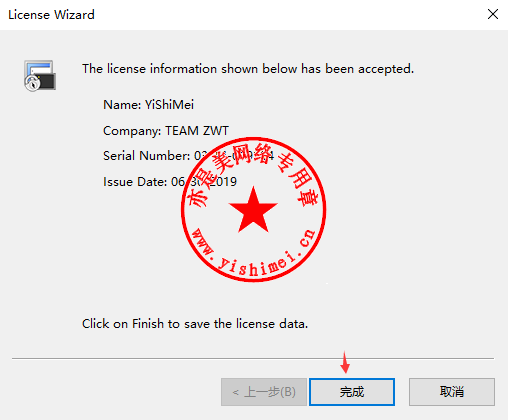Select the Company: TEAM ZWT line
The height and width of the screenshot is (420, 508).
point(166,131)
